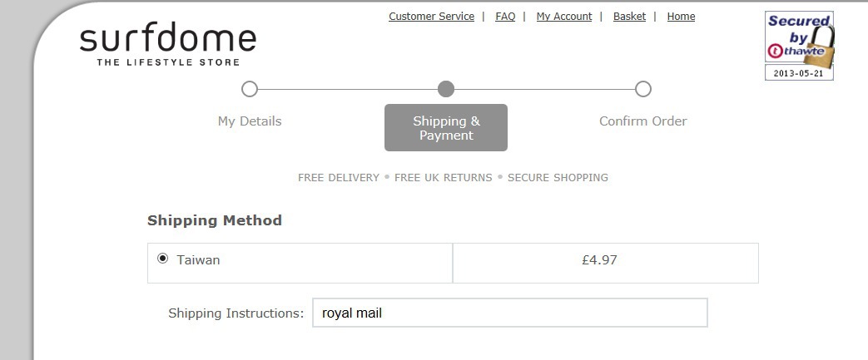Click the Shipping Instructions label
The image size is (868, 360).
click(x=236, y=313)
